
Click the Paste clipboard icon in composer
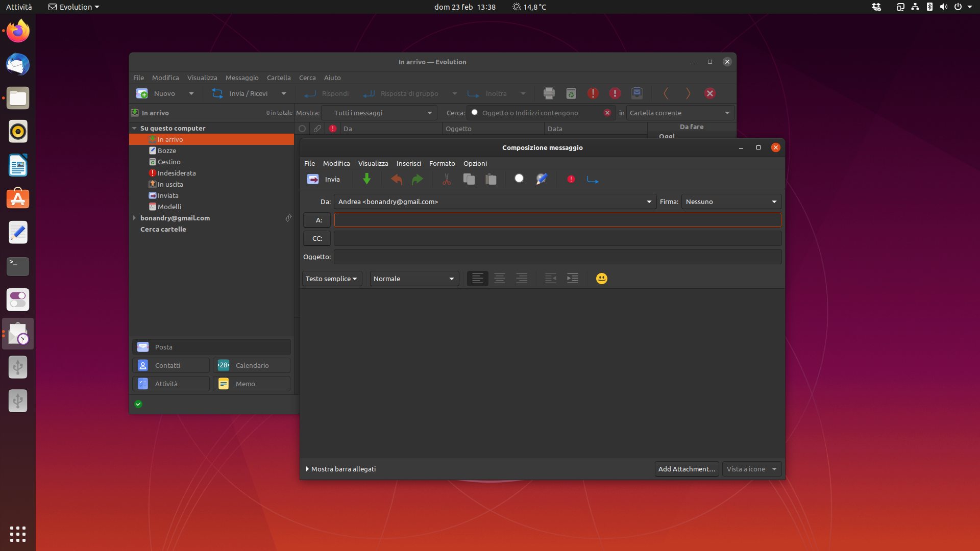coord(491,179)
